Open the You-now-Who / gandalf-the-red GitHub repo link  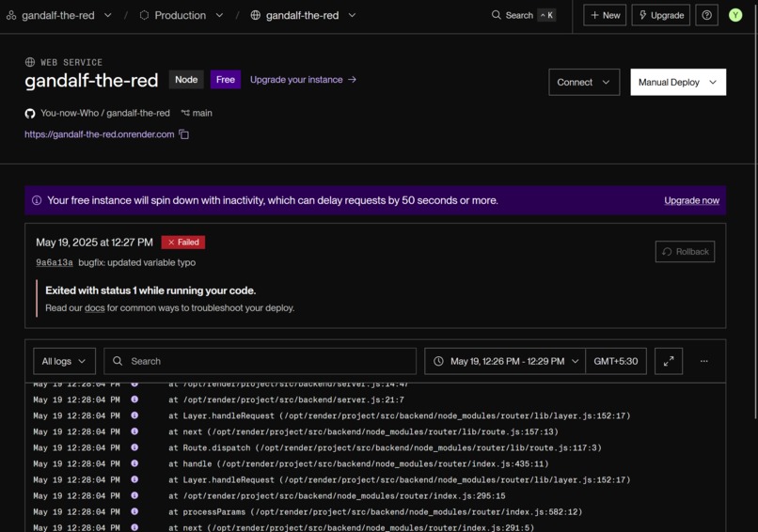(x=105, y=113)
